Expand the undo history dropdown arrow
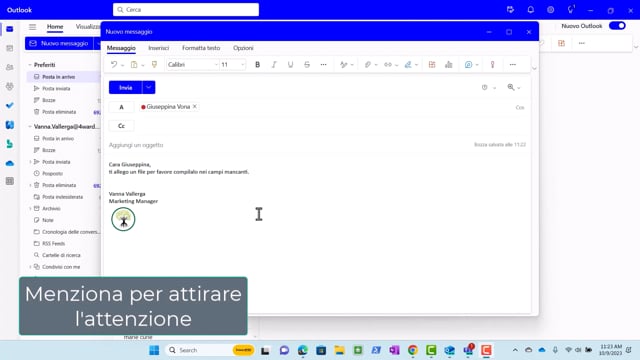The height and width of the screenshot is (360, 640). [122, 65]
